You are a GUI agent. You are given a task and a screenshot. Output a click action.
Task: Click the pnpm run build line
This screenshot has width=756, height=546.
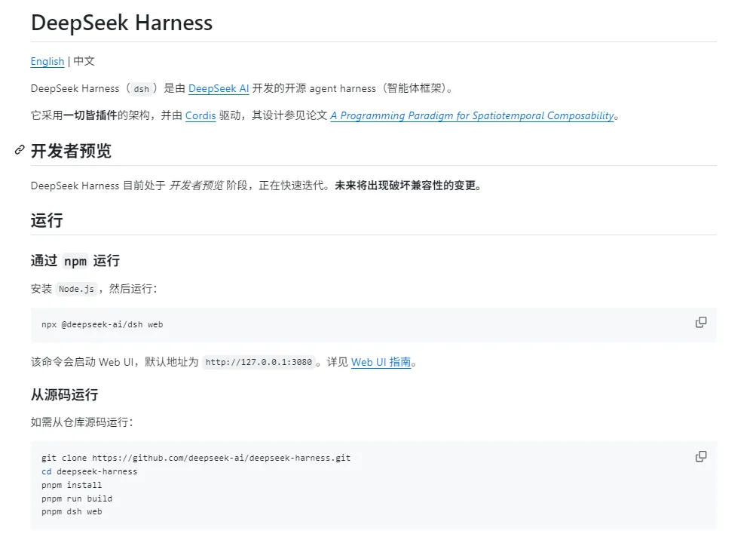coord(77,498)
